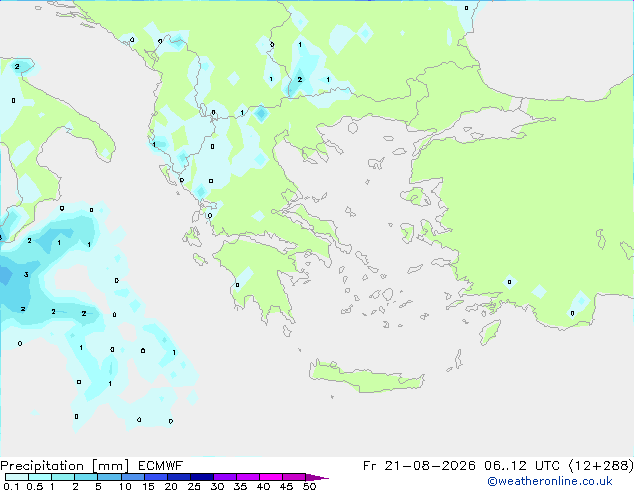The width and height of the screenshot is (634, 490).
Task: Click the '06..12 UTC' time label
Action: [522, 466]
